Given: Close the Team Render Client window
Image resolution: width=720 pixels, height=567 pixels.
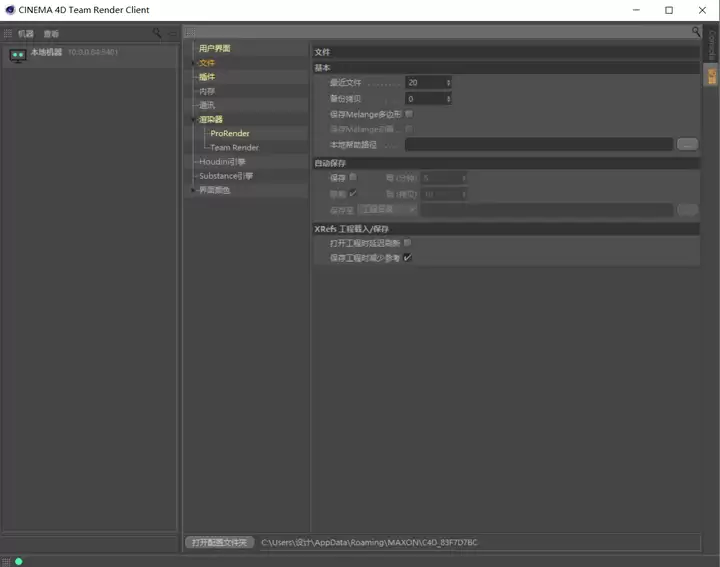Looking at the screenshot, I should pyautogui.click(x=702, y=10).
